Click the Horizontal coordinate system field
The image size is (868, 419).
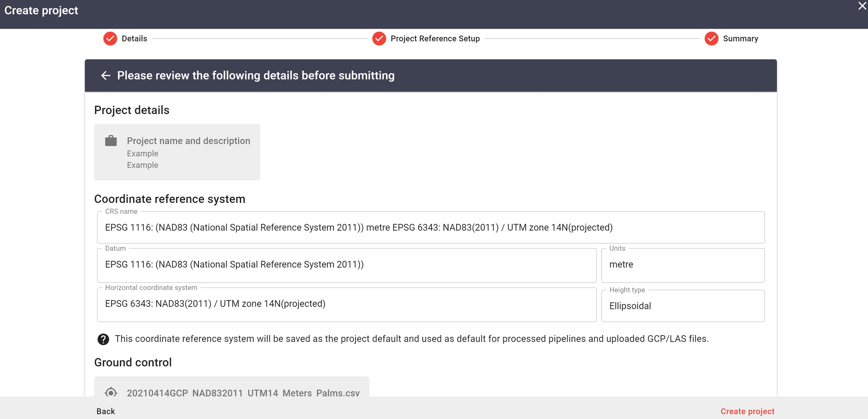[x=347, y=304]
